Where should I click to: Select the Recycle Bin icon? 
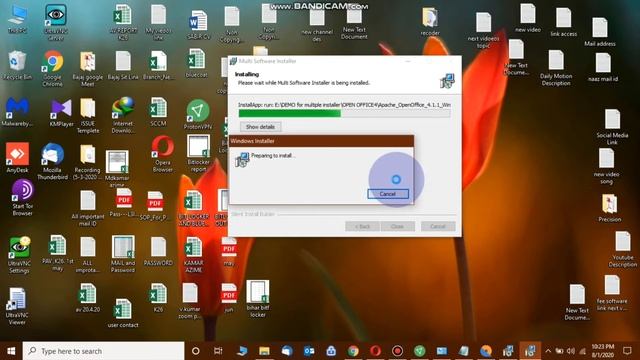coord(17,65)
